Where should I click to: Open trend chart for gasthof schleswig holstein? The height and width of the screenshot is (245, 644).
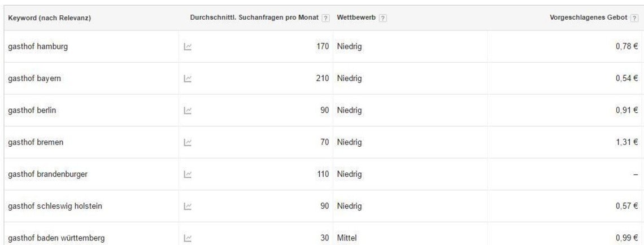pos(188,207)
